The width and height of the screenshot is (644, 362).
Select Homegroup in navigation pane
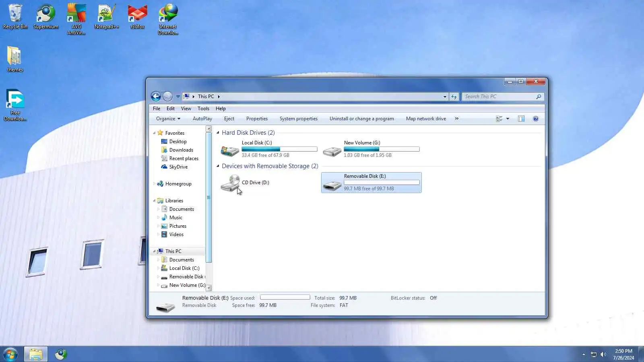(174, 184)
